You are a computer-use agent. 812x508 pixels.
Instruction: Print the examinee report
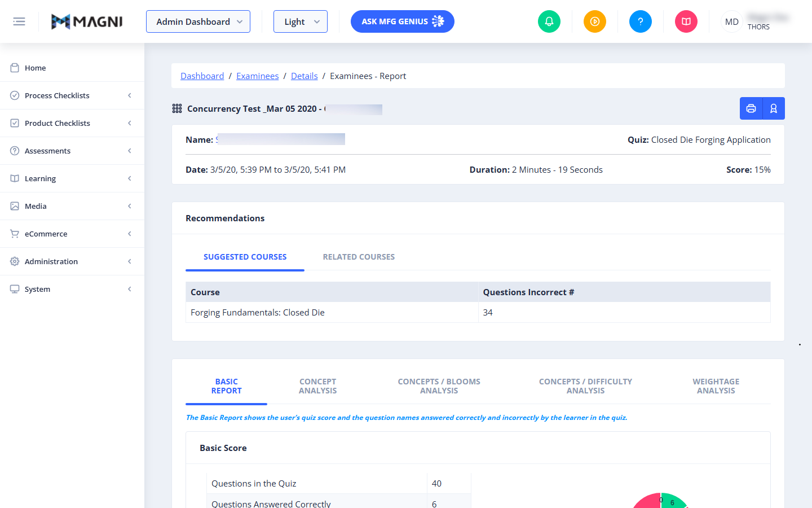point(751,108)
